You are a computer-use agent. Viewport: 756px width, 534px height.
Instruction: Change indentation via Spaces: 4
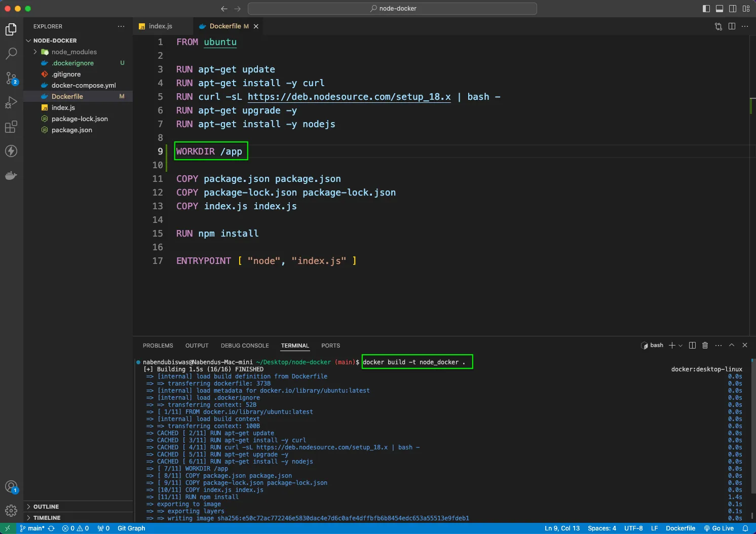coord(602,528)
